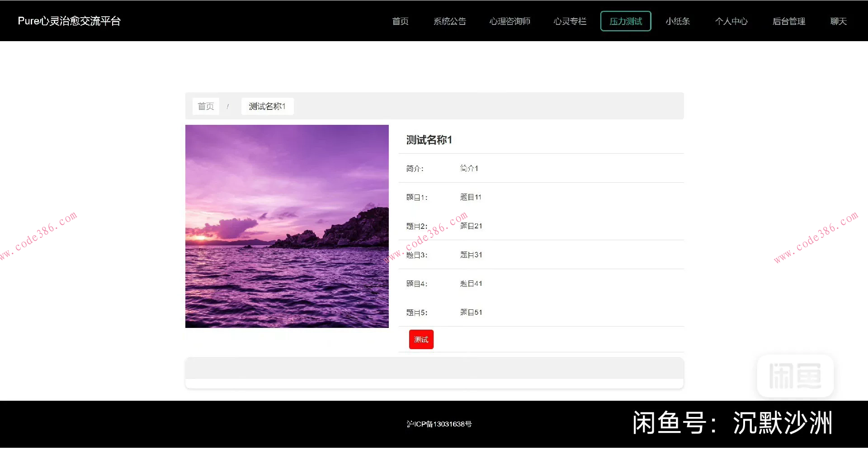Image resolution: width=868 pixels, height=474 pixels.
Task: Open the 后台管理 section
Action: pyautogui.click(x=788, y=21)
